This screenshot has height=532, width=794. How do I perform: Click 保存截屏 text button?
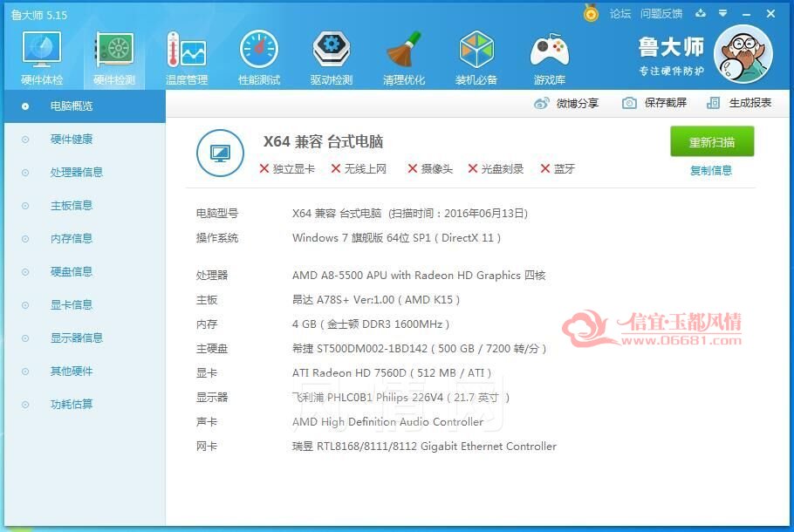tap(666, 103)
